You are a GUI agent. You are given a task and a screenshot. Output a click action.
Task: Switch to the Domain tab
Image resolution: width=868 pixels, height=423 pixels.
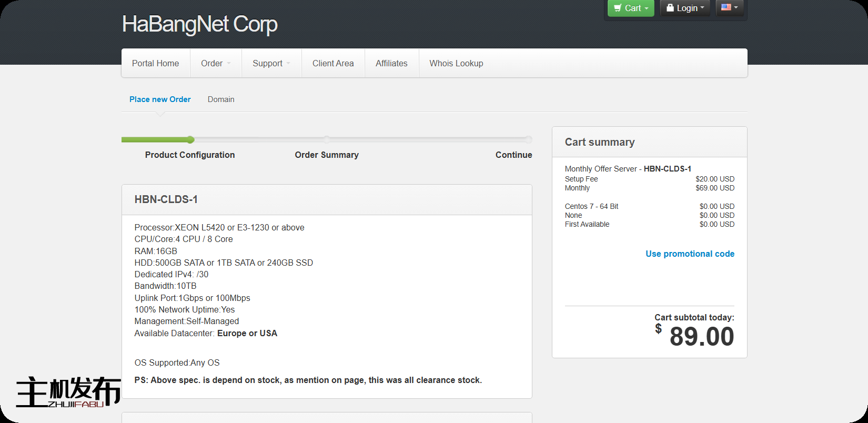(221, 99)
